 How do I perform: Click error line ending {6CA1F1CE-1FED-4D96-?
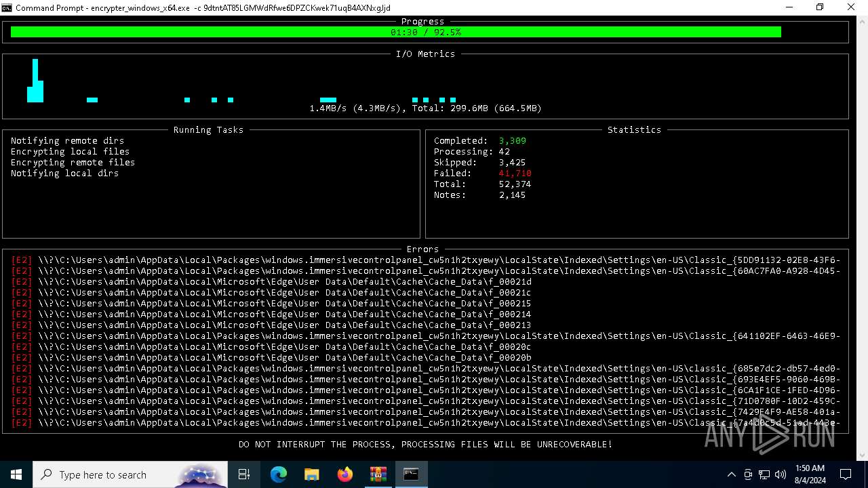pyautogui.click(x=426, y=390)
